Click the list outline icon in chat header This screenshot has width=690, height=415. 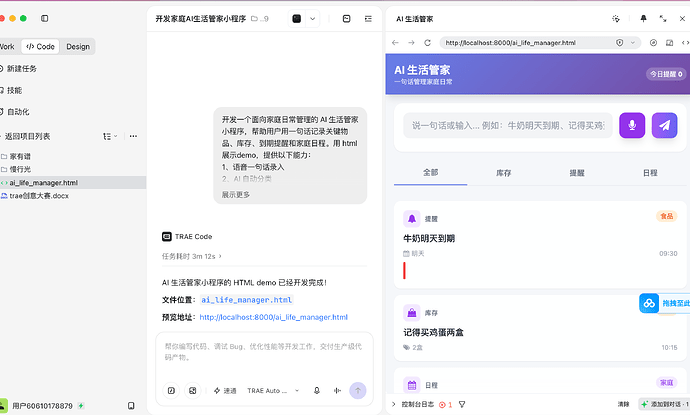368,18
